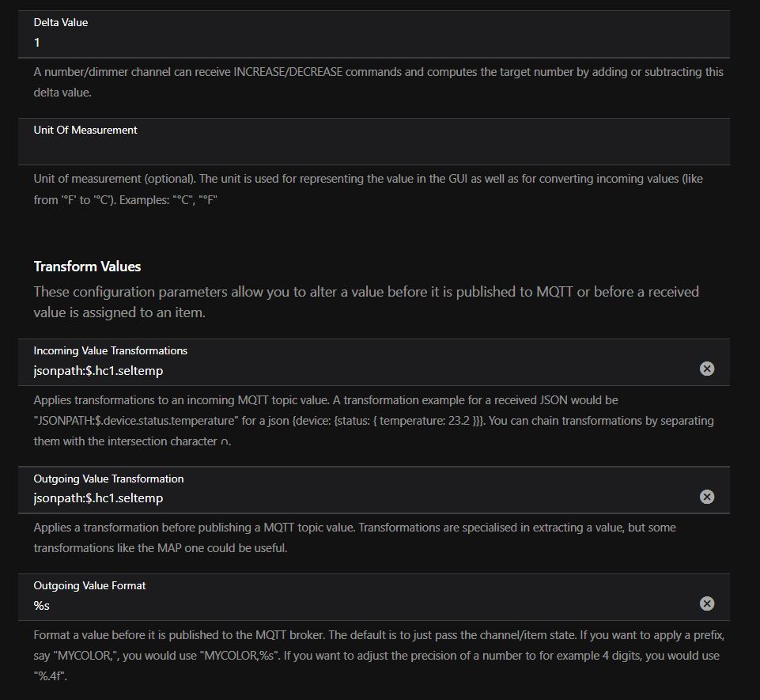Click the 'Delta Value' field label
Screen dimensions: 760x700
point(61,22)
